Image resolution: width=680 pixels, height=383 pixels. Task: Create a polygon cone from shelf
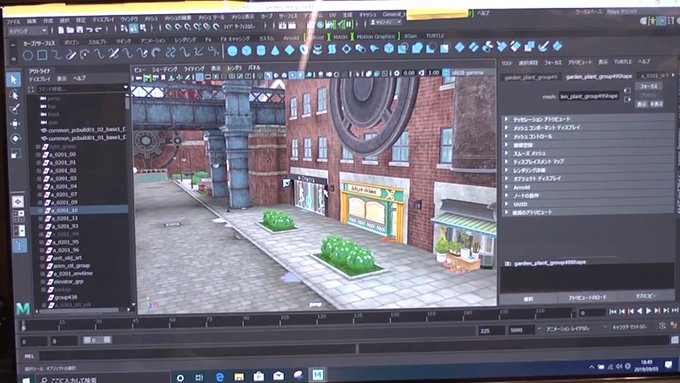click(275, 51)
